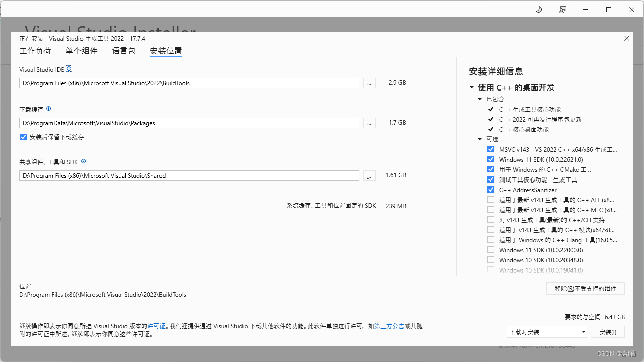The width and height of the screenshot is (644, 362).
Task: Open the 下载时安装 dropdown
Action: pyautogui.click(x=547, y=332)
